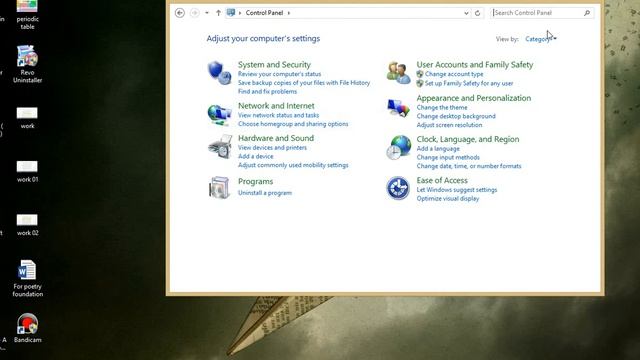Click the Control Panel address bar icon

coord(231,13)
